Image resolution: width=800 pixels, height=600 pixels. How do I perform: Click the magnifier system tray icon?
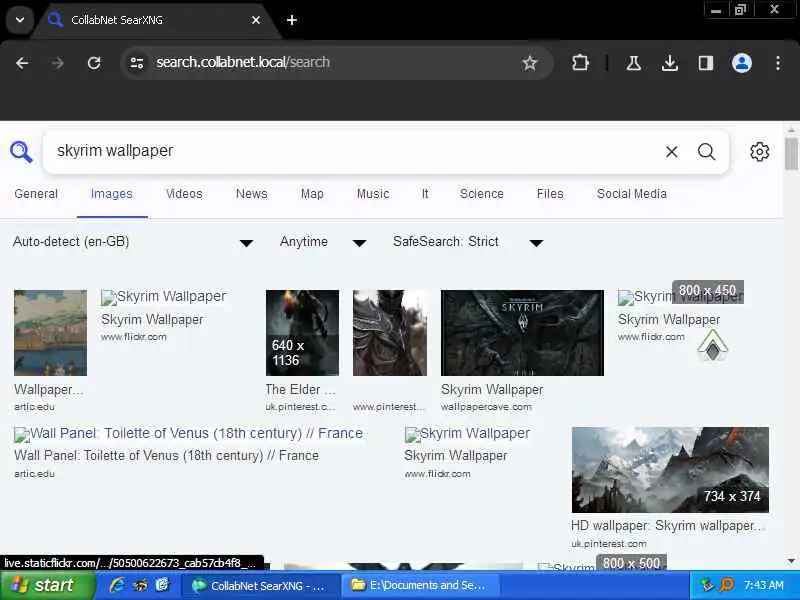727,585
